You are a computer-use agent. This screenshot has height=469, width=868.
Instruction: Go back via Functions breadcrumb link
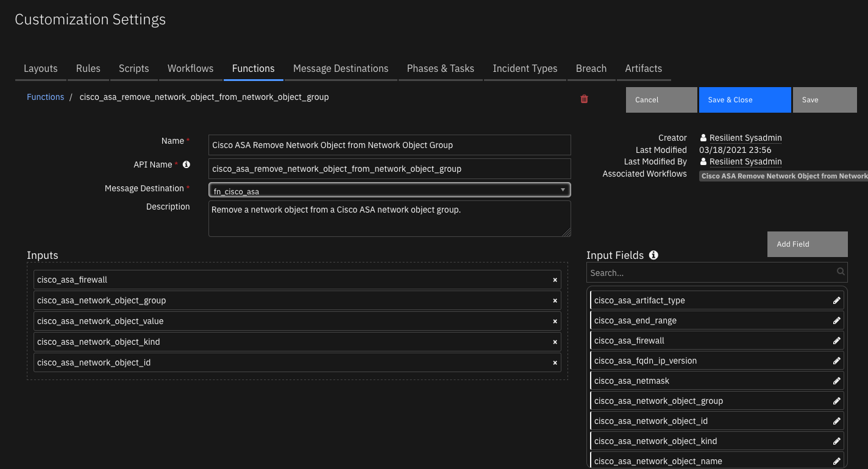(x=45, y=97)
